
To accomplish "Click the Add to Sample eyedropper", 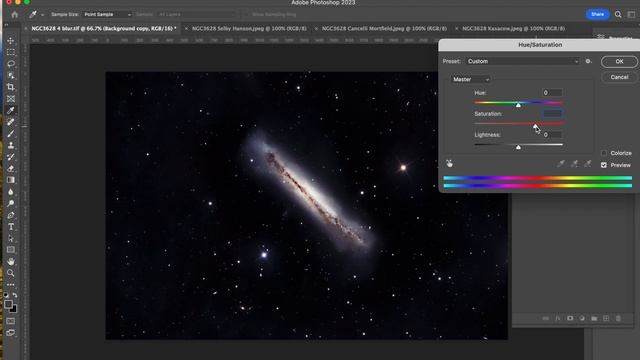I will 575,164.
